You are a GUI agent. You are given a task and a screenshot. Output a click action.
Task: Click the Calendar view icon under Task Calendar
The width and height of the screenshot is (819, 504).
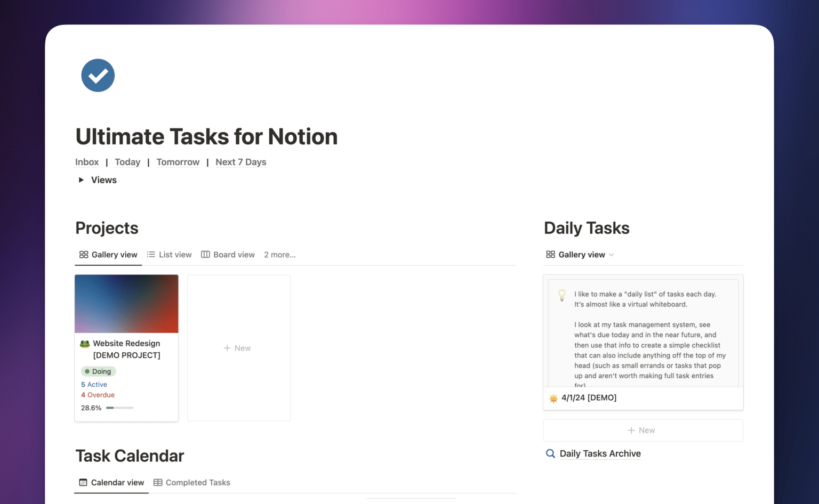[x=83, y=482]
